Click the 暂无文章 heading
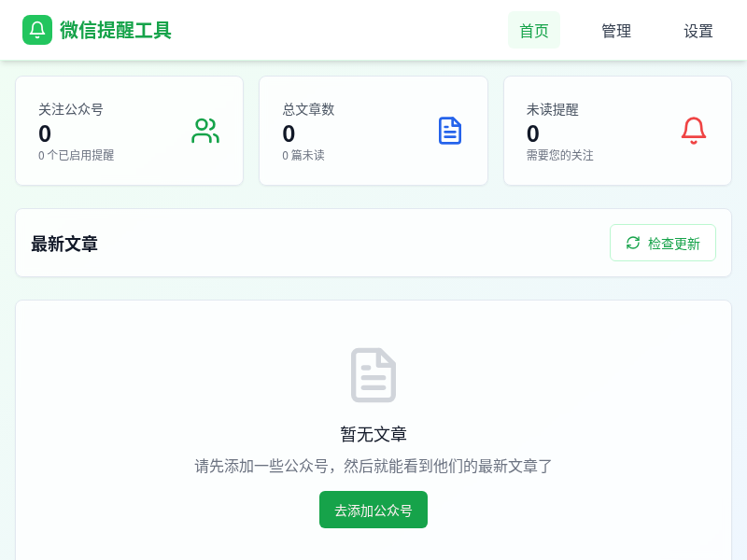Image resolution: width=747 pixels, height=560 pixels. (x=373, y=434)
